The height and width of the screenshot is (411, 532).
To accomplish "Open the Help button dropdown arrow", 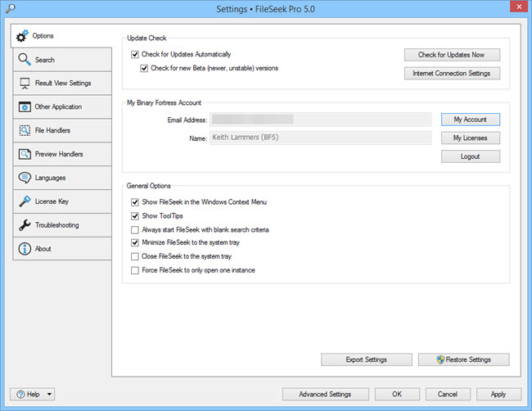I will point(49,395).
